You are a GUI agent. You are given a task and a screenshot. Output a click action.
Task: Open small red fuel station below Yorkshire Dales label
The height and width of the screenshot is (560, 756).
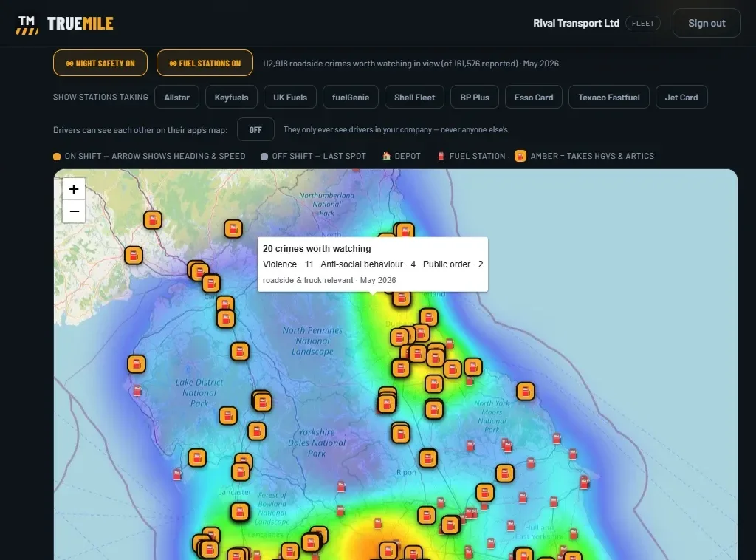click(x=341, y=487)
